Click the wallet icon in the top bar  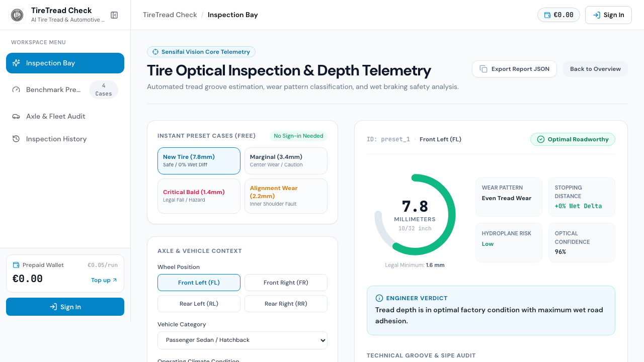547,15
